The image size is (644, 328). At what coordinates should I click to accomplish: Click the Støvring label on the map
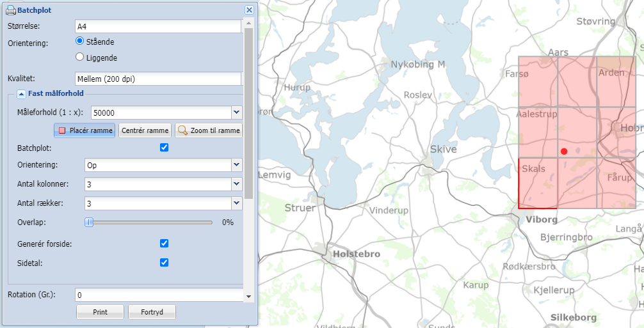click(596, 21)
